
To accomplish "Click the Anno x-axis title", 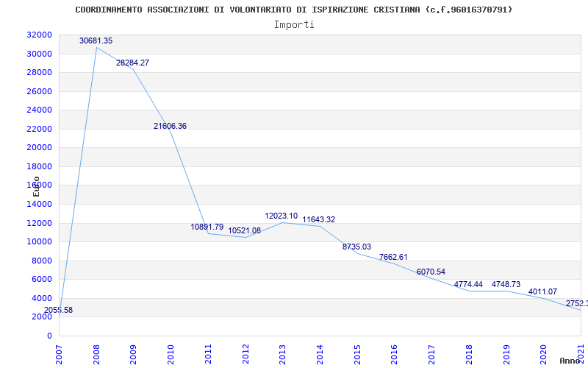I will pyautogui.click(x=571, y=361).
